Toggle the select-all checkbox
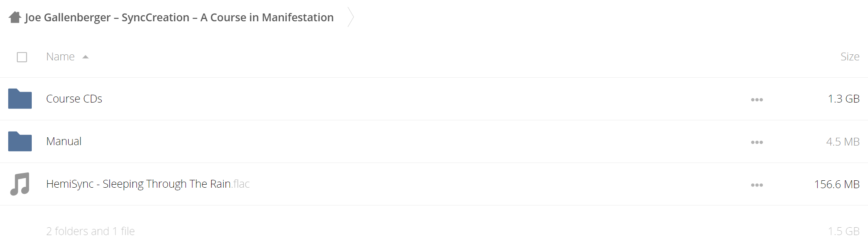Image resolution: width=868 pixels, height=252 pixels. tap(22, 57)
